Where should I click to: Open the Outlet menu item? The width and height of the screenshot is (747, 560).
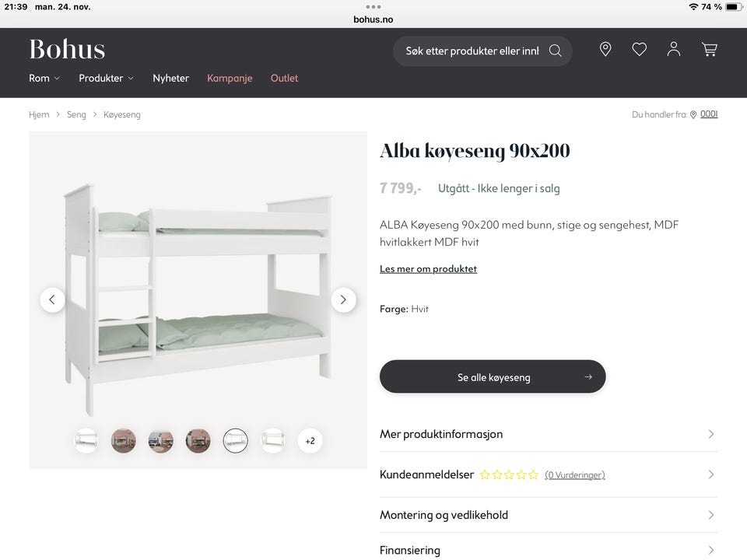tap(284, 78)
